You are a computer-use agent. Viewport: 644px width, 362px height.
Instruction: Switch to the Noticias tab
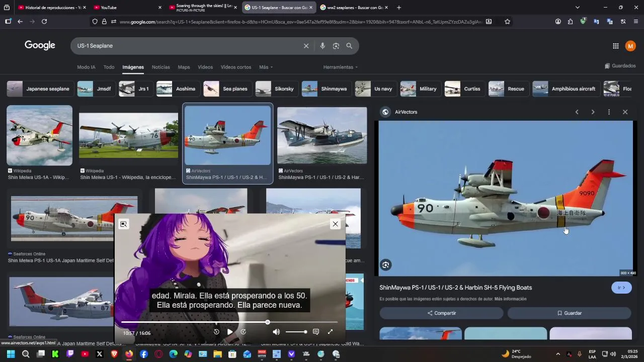point(161,67)
